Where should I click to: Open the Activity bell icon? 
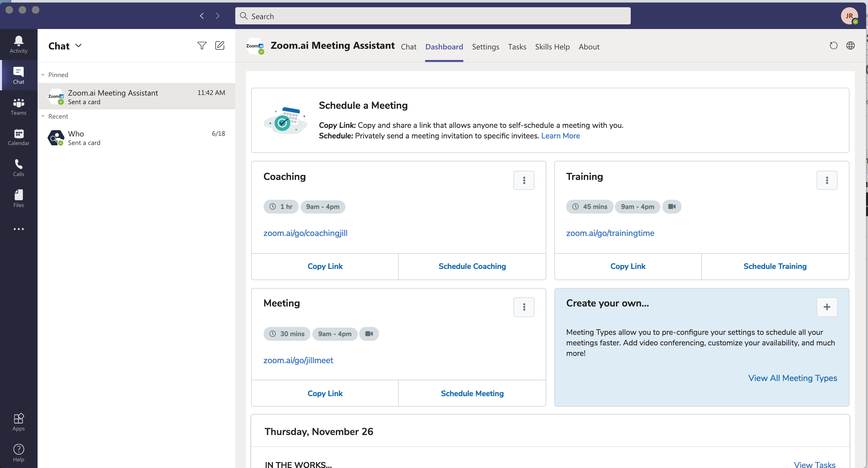[x=18, y=44]
